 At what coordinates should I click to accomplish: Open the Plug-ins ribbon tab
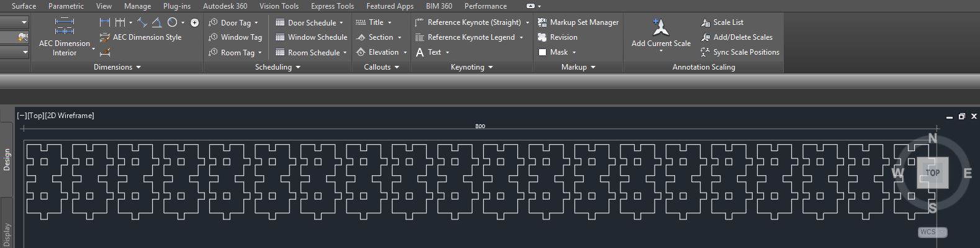(177, 6)
